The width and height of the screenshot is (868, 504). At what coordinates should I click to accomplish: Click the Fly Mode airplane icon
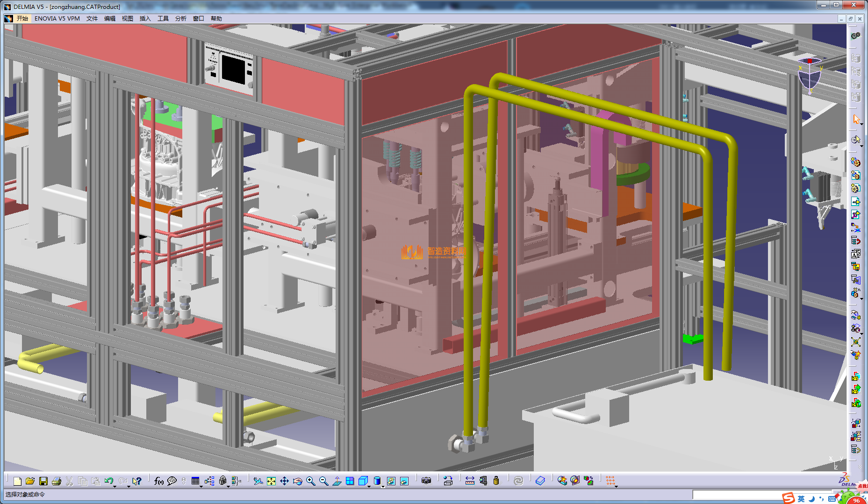click(258, 481)
